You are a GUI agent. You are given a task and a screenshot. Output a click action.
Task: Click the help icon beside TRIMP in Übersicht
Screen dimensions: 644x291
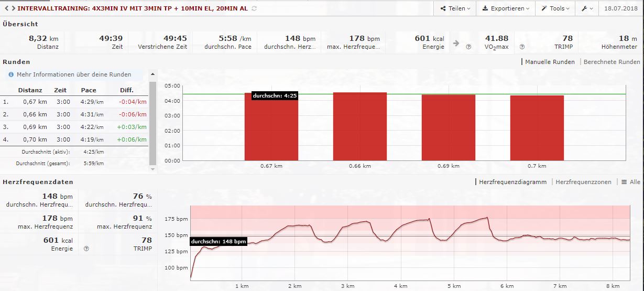(x=522, y=47)
